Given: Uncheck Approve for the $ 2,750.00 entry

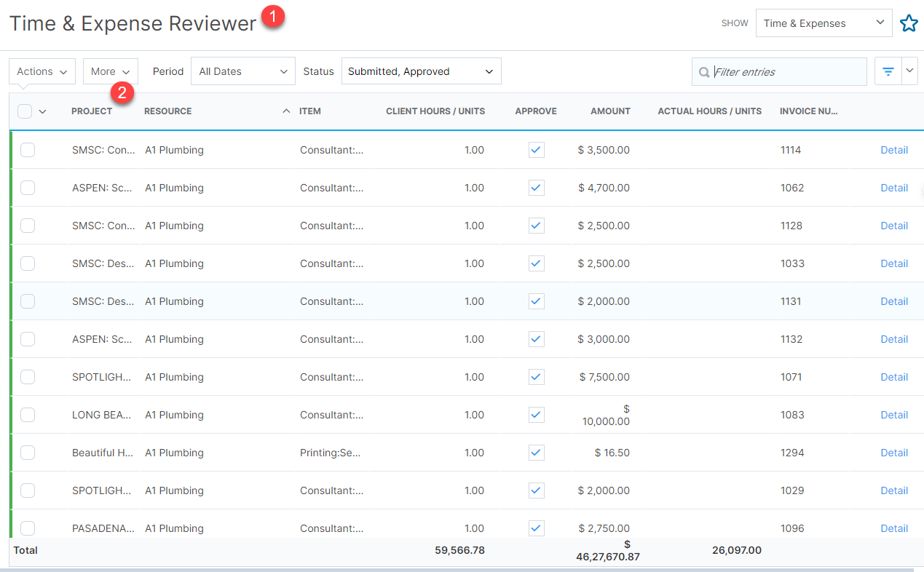Looking at the screenshot, I should [537, 528].
